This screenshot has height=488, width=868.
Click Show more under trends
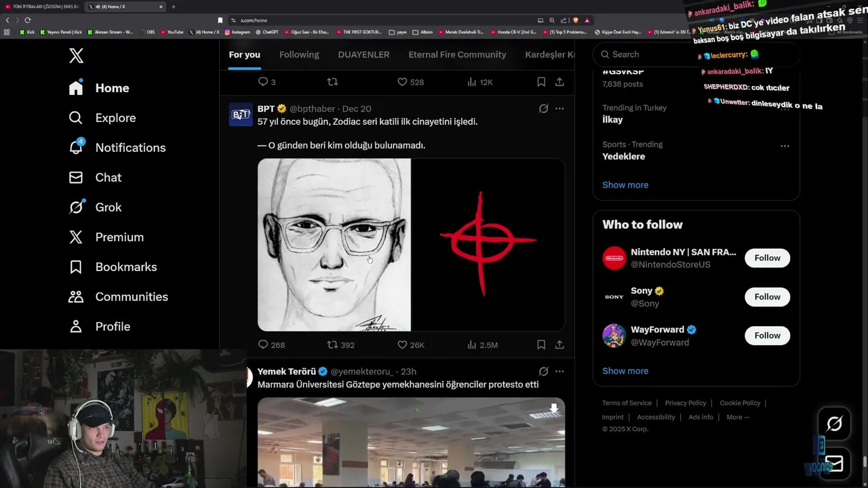pyautogui.click(x=625, y=185)
